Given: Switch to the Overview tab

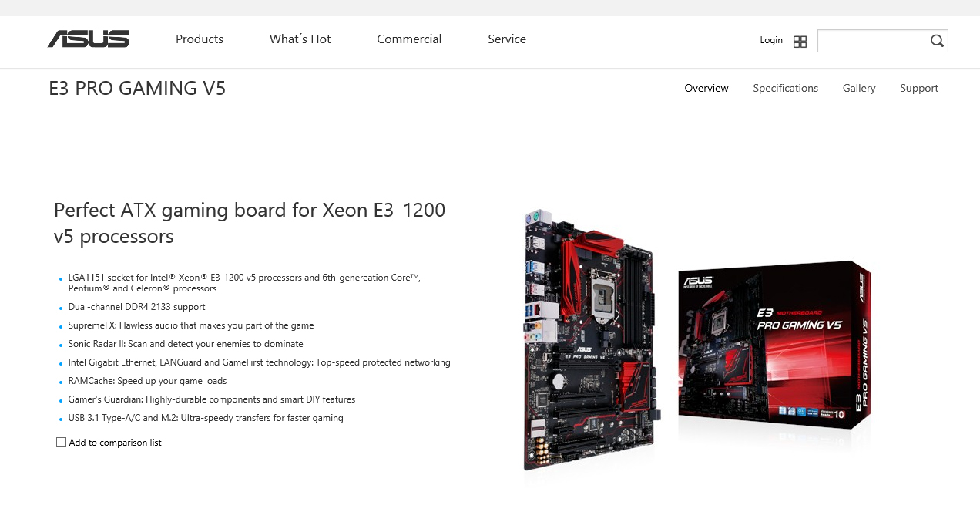Looking at the screenshot, I should click(706, 88).
